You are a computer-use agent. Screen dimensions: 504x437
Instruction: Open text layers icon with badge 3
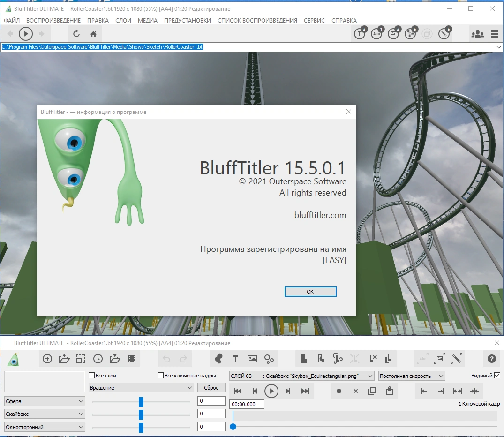pyautogui.click(x=360, y=33)
